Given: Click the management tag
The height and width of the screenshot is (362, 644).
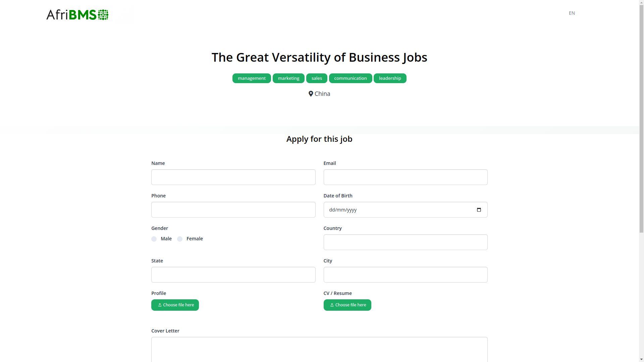Looking at the screenshot, I should [x=252, y=78].
